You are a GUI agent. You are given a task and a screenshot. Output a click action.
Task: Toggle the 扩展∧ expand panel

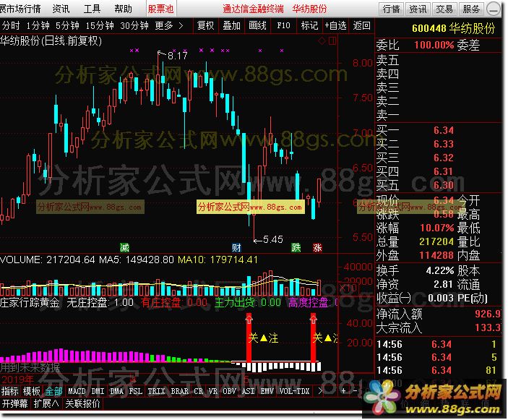pyautogui.click(x=46, y=403)
